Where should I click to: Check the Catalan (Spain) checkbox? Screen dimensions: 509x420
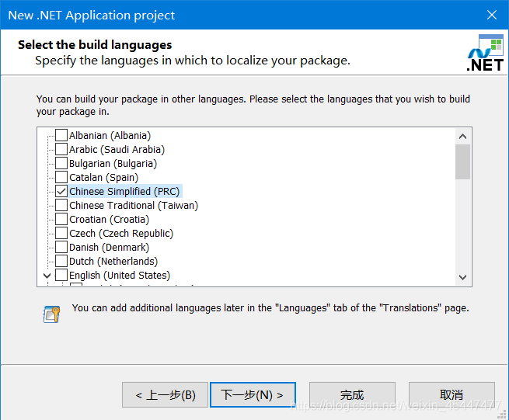point(61,177)
